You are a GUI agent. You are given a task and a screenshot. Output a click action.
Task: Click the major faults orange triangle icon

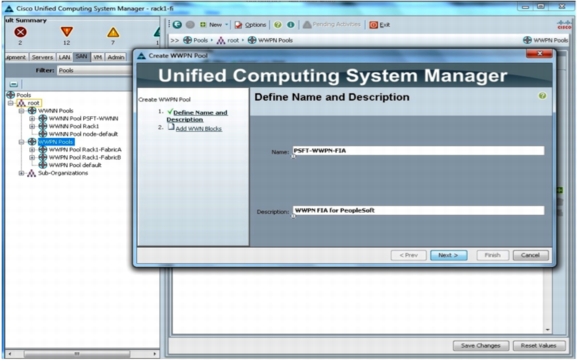(x=67, y=32)
